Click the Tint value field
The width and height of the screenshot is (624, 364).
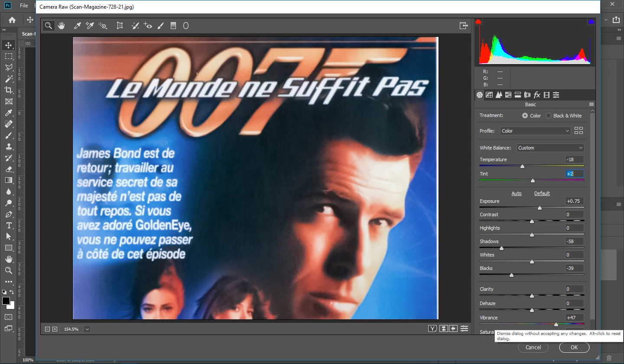point(574,174)
